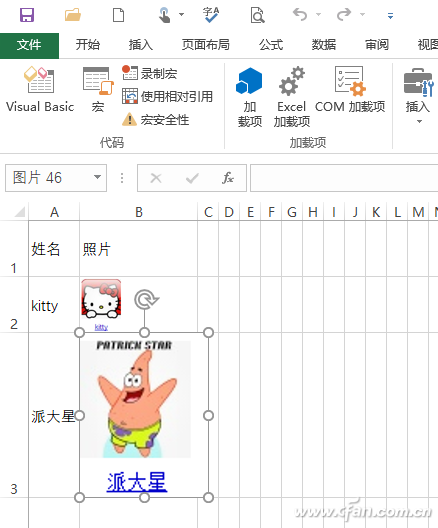Open the 宏 macros dialog
This screenshot has width=438, height=528.
point(98,90)
